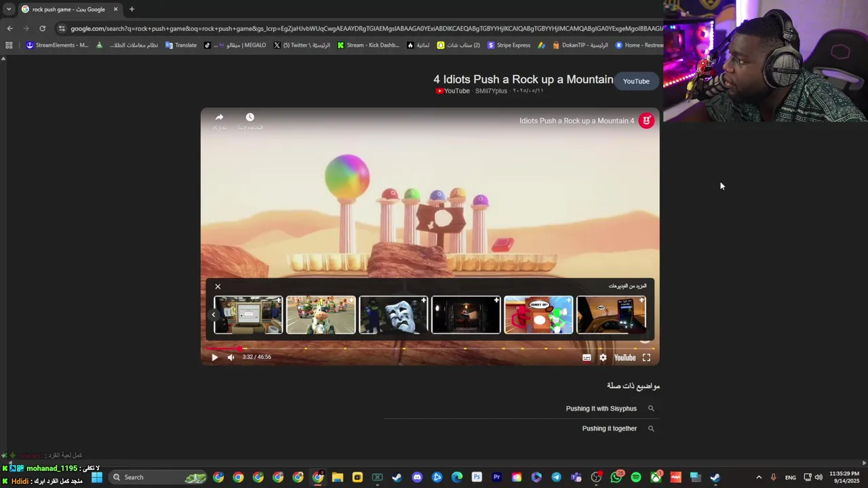Image resolution: width=868 pixels, height=488 pixels.
Task: Click the taskbar Search box
Action: point(157,477)
